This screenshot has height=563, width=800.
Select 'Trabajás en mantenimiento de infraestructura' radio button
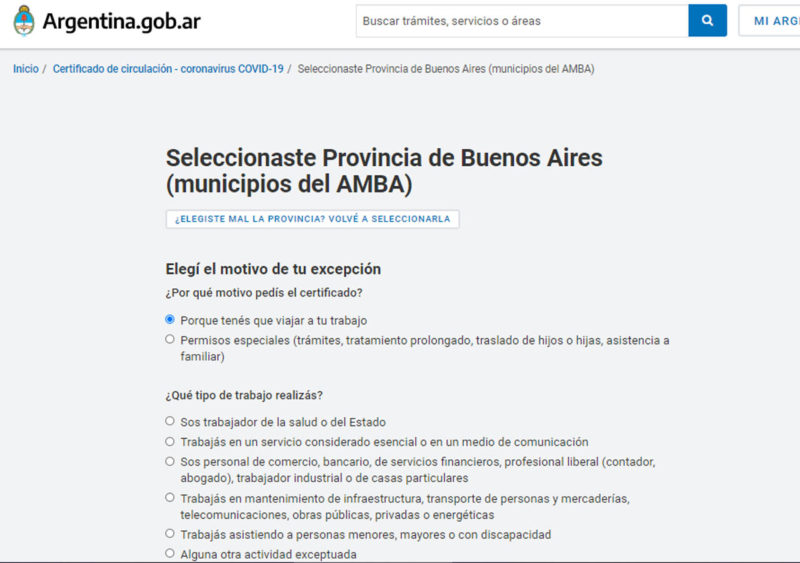[170, 497]
